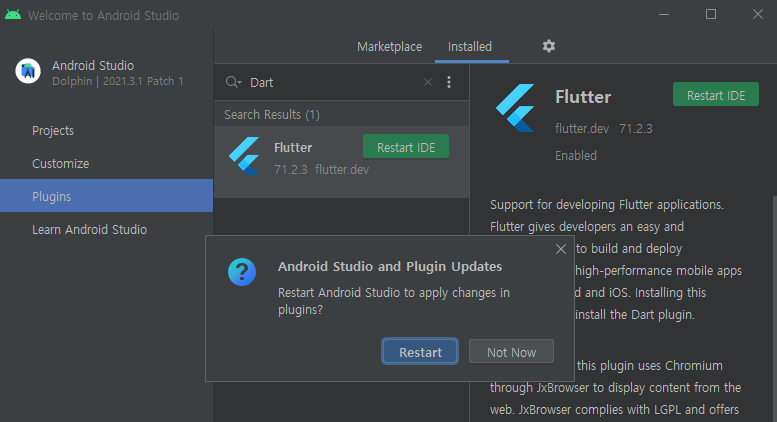777x422 pixels.
Task: Click the Android logo in the title bar
Action: tap(13, 15)
